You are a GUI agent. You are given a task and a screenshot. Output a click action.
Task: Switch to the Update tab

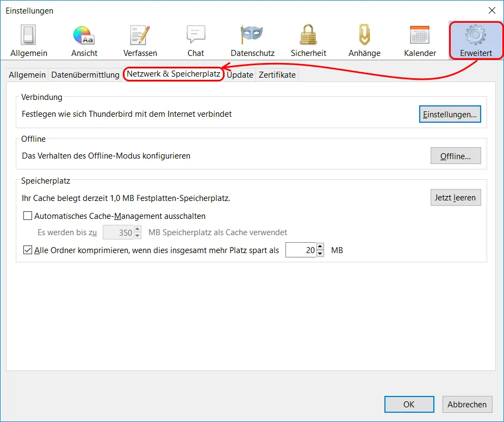[240, 75]
